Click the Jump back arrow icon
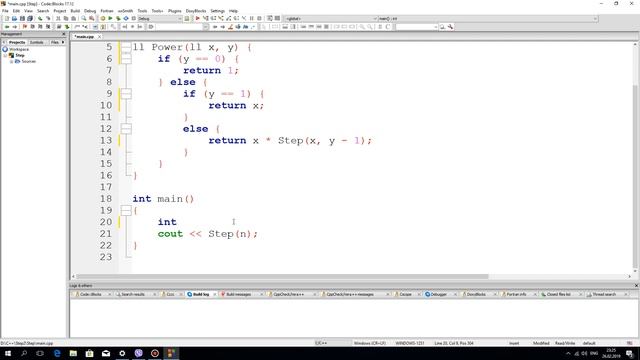The width and height of the screenshot is (640, 360). pyautogui.click(x=7, y=27)
